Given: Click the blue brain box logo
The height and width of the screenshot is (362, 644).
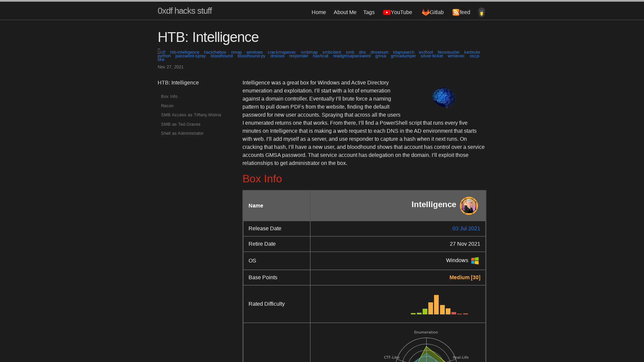Looking at the screenshot, I should [x=444, y=98].
